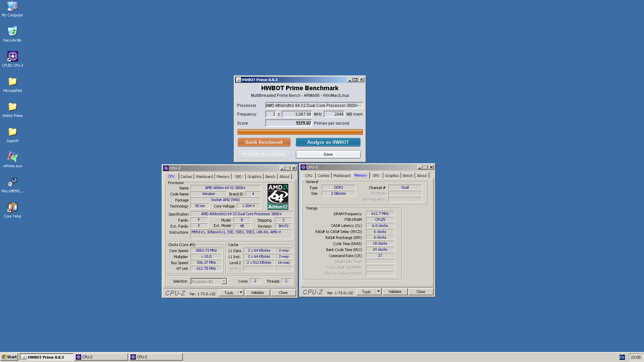Open Bench tab in right CPU-Z window
The image size is (644, 362).
coord(408,176)
